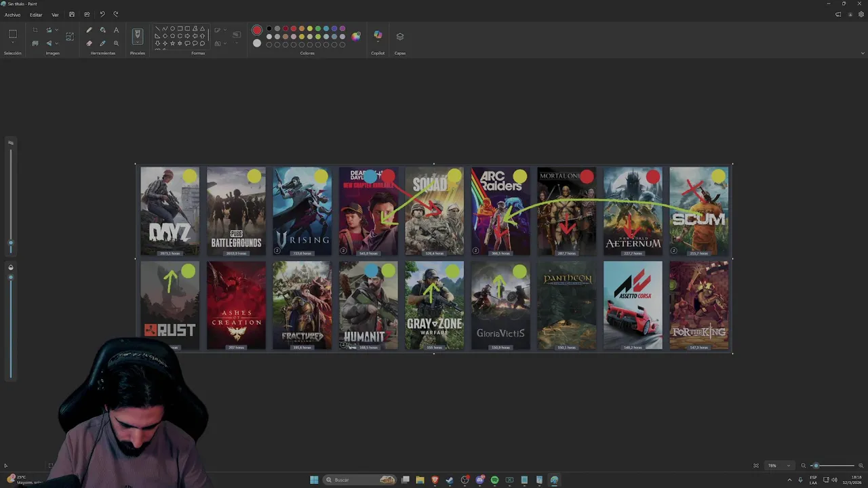Select the Color picker eyedropper
The image size is (868, 488).
[102, 43]
